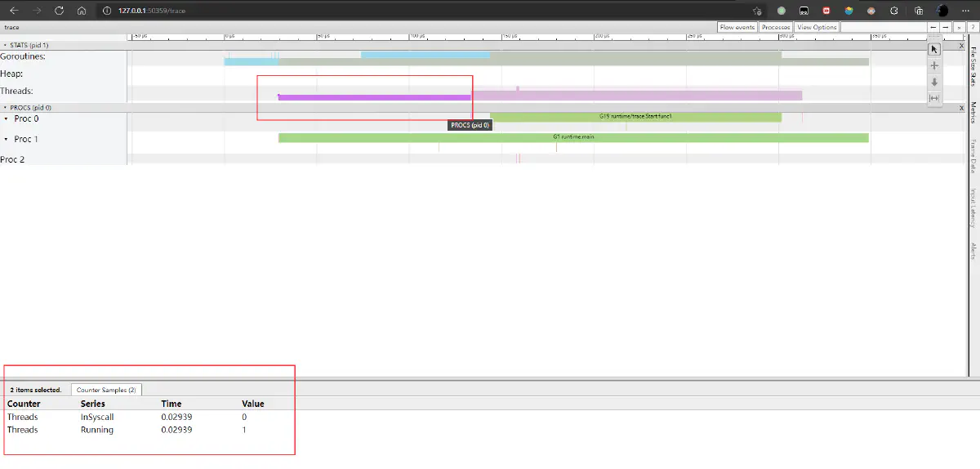Open the View Options menu
Screen dimensions: 980x469
click(x=817, y=27)
